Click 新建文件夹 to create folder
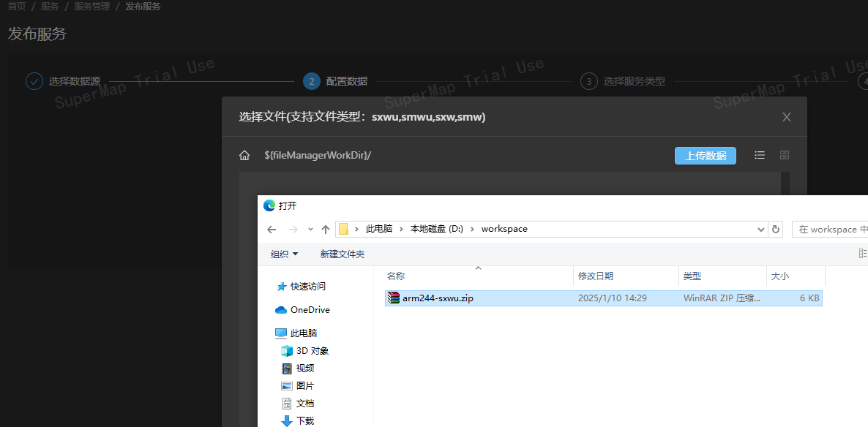The width and height of the screenshot is (868, 427). click(342, 254)
